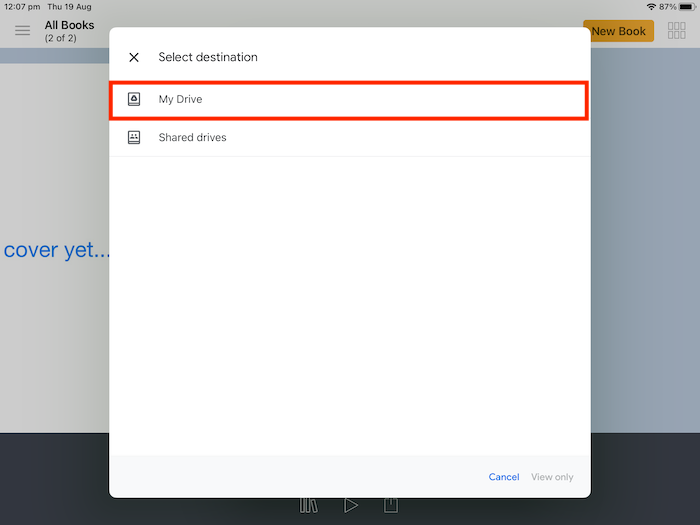Image resolution: width=700 pixels, height=525 pixels.
Task: Tap the Select destination heading
Action: (208, 58)
